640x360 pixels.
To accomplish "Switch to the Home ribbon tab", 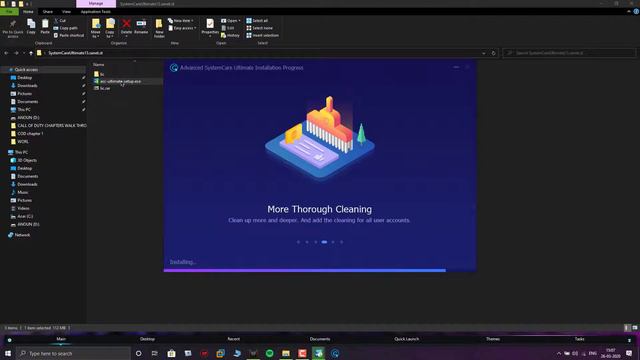I will pyautogui.click(x=28, y=12).
